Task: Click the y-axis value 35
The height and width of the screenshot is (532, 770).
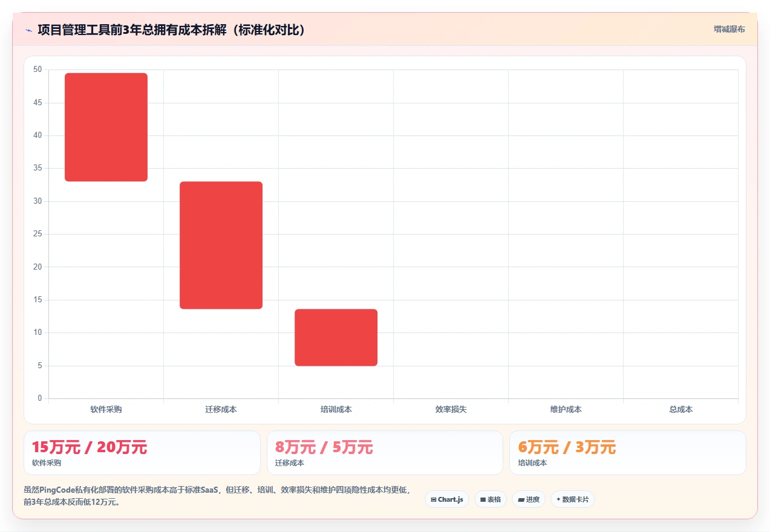Action: point(38,168)
